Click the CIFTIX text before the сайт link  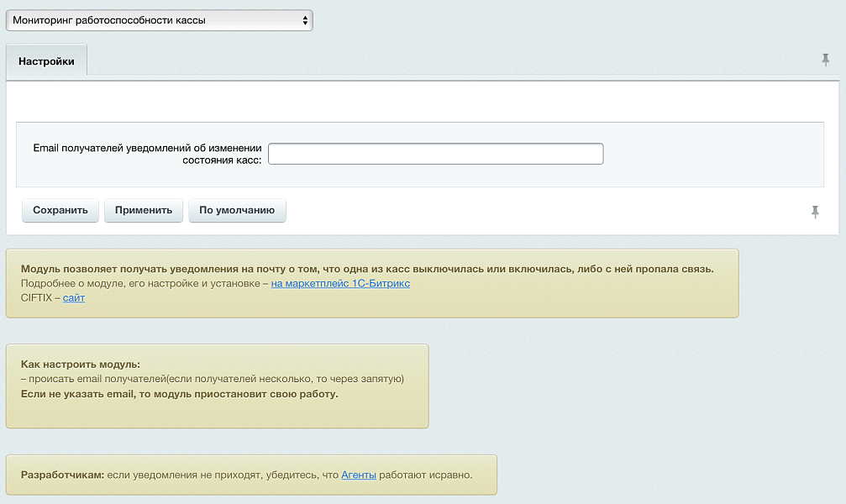(37, 298)
